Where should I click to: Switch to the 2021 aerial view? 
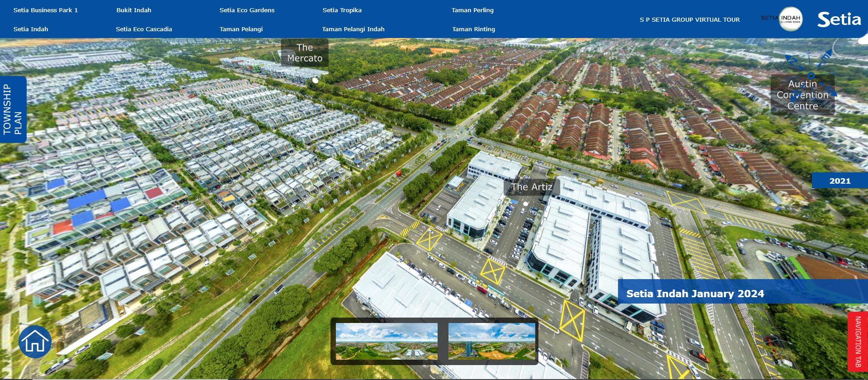pos(840,180)
